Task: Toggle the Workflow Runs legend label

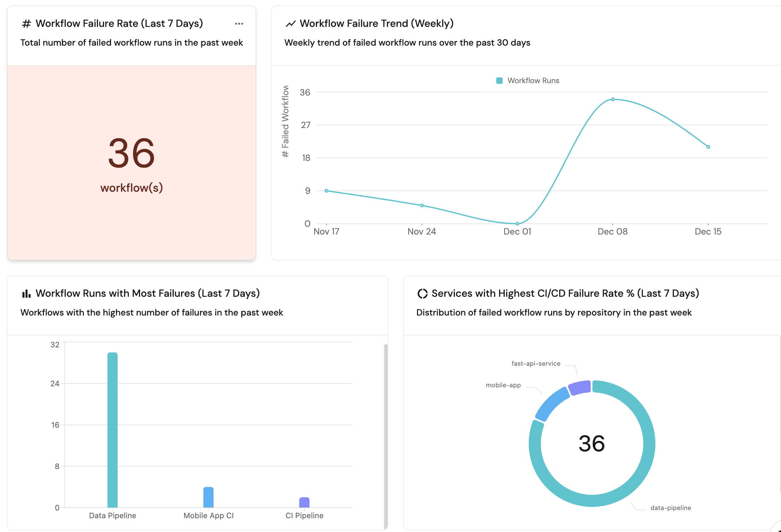Action: (533, 81)
